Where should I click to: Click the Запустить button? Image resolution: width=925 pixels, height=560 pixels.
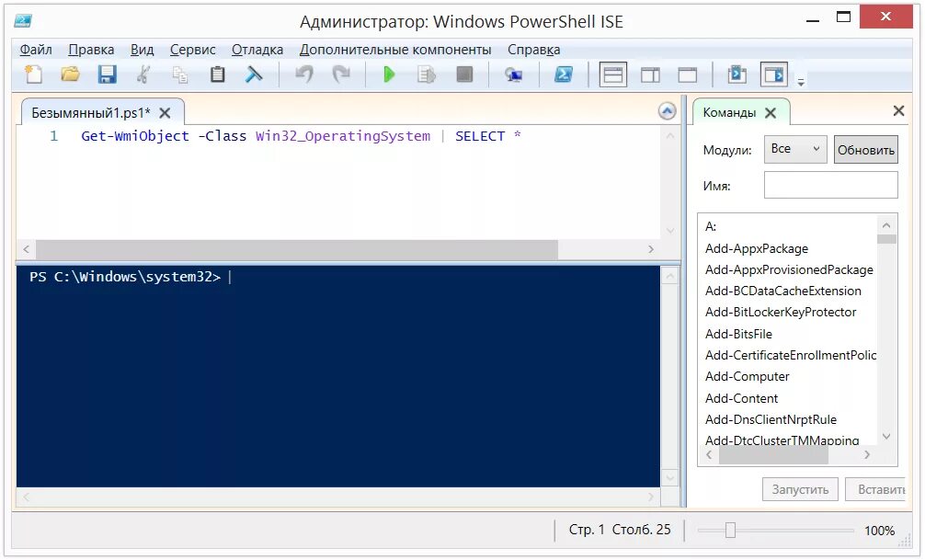(800, 489)
